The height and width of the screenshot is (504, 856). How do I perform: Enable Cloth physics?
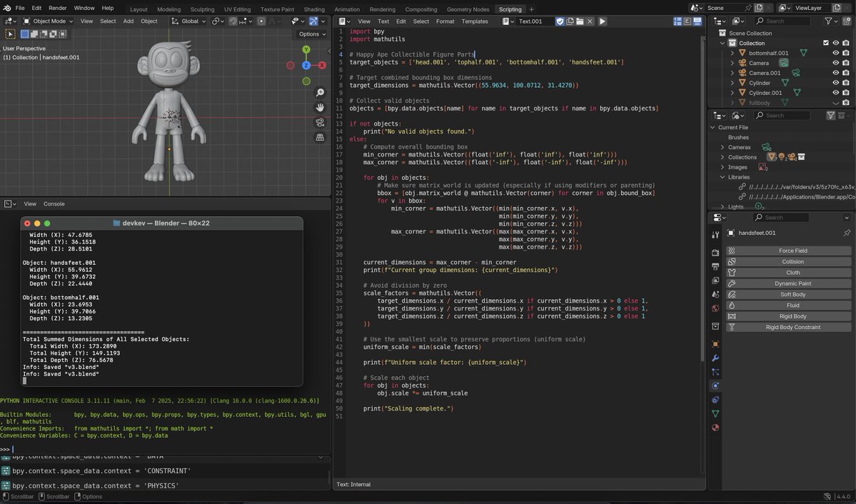(788, 273)
